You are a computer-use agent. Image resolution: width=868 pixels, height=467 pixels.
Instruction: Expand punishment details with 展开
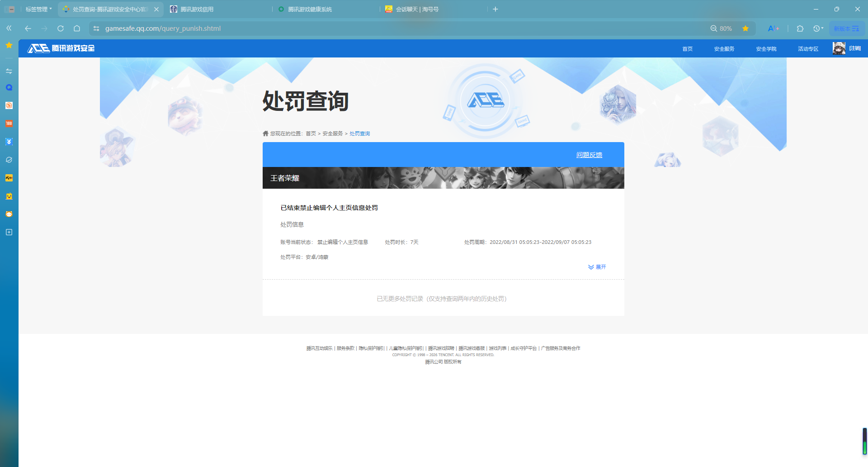(597, 267)
